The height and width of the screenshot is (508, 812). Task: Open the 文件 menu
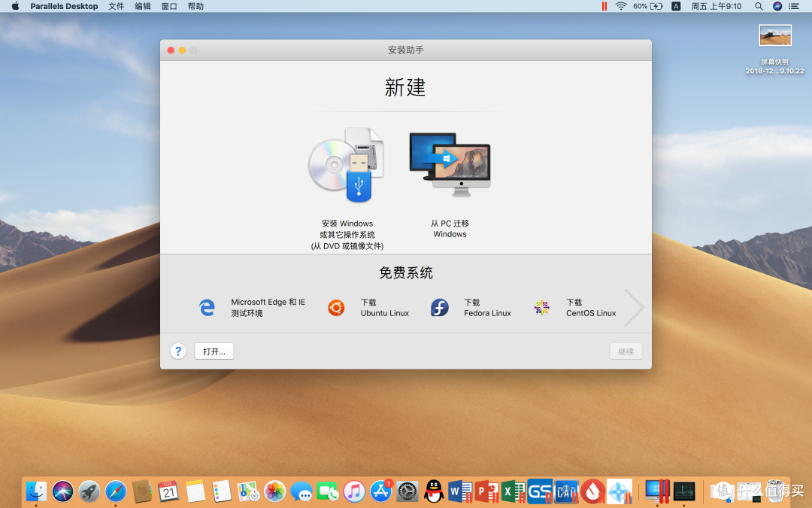tap(116, 6)
